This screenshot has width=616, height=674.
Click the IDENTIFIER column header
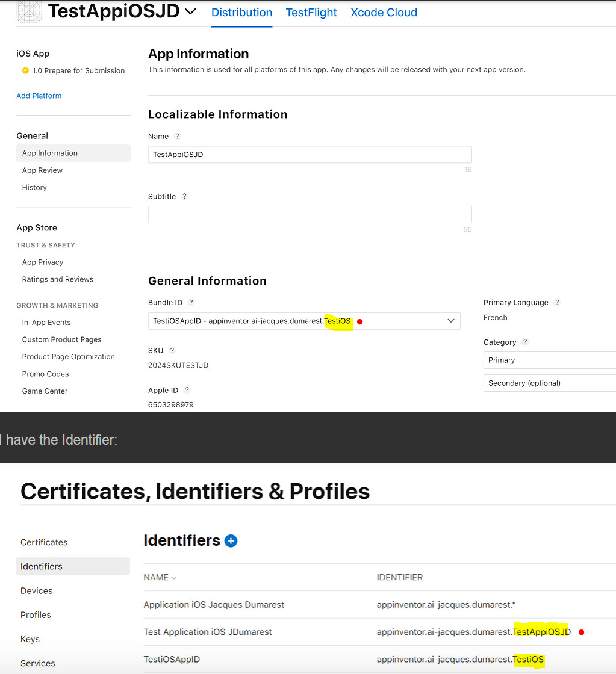point(400,577)
